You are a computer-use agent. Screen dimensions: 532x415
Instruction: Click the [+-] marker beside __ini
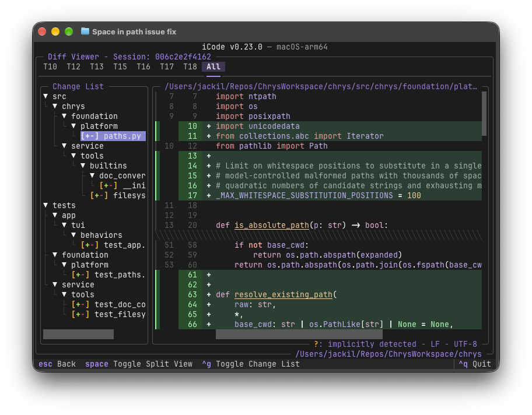[x=108, y=185]
